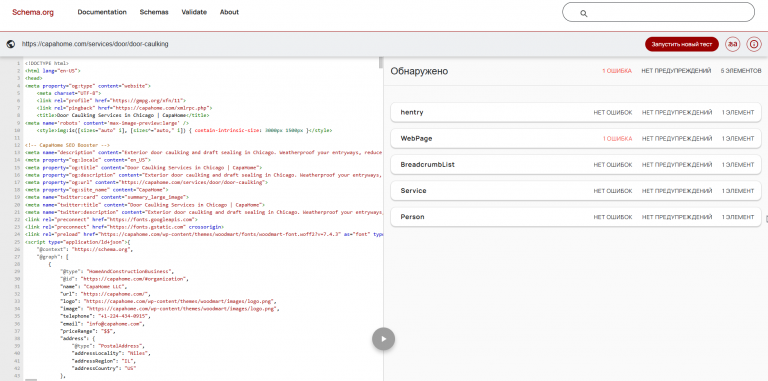Expand the BreadcrumbList result card

tap(576, 165)
